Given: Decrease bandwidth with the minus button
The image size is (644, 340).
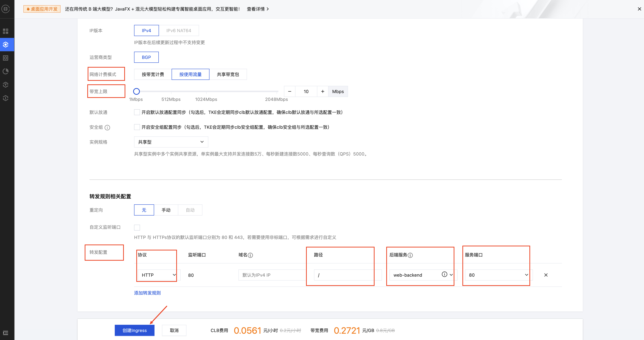Looking at the screenshot, I should pyautogui.click(x=290, y=92).
